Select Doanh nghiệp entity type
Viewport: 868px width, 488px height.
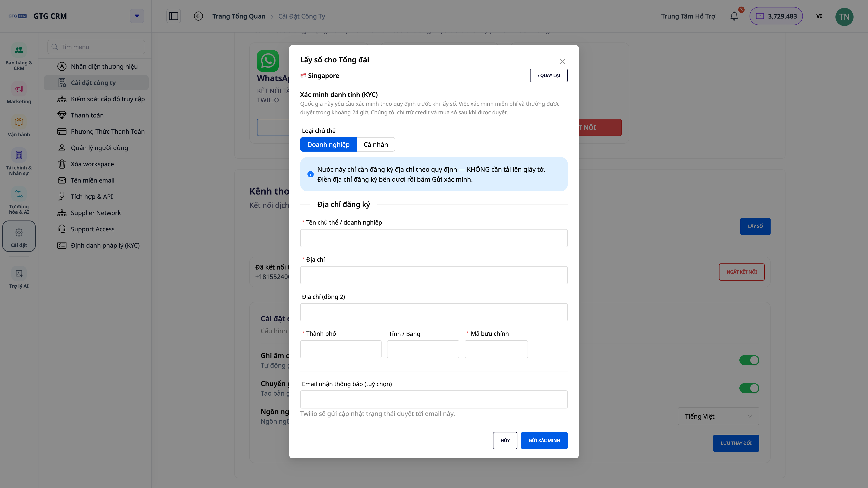[328, 145]
